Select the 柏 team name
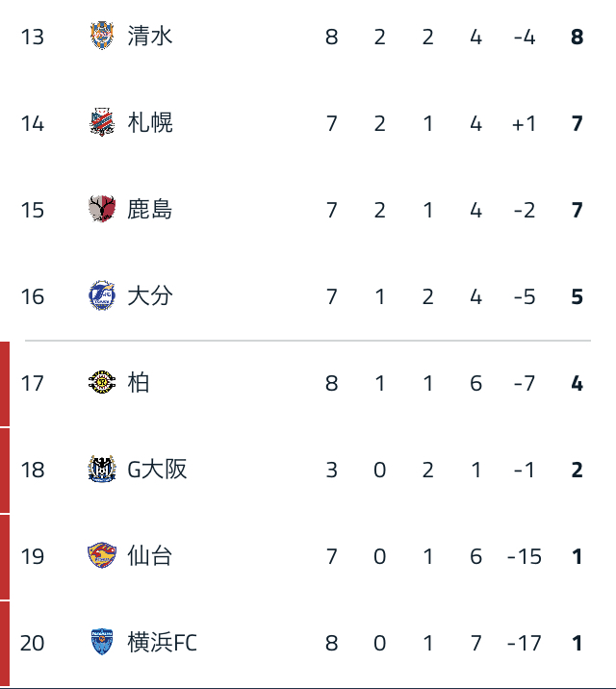The height and width of the screenshot is (689, 616). (139, 382)
